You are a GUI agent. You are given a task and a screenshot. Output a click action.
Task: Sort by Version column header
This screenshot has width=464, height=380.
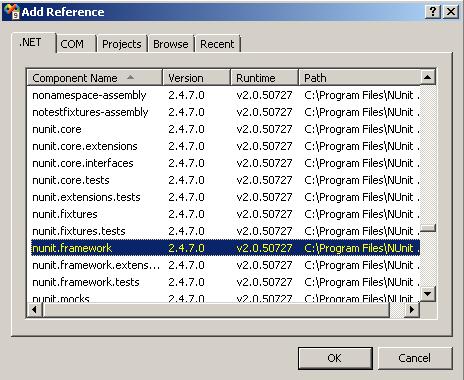(196, 78)
